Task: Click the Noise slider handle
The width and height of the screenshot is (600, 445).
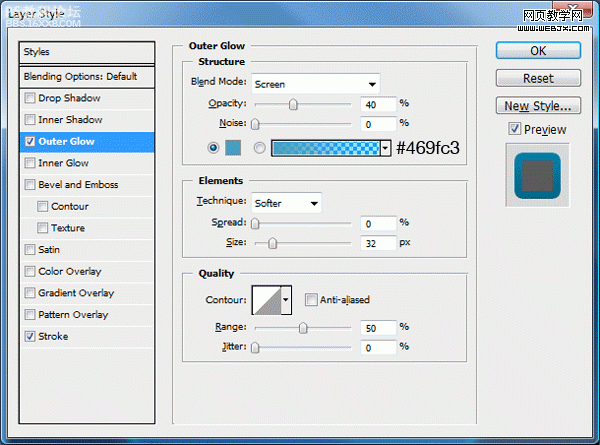Action: tap(255, 124)
